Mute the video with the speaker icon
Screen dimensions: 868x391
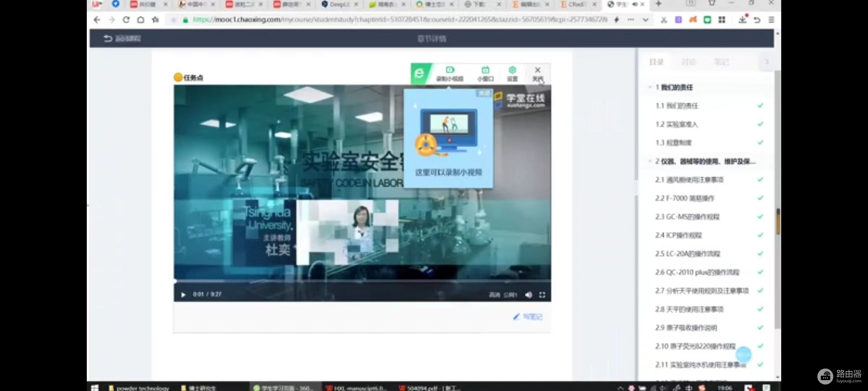point(528,295)
